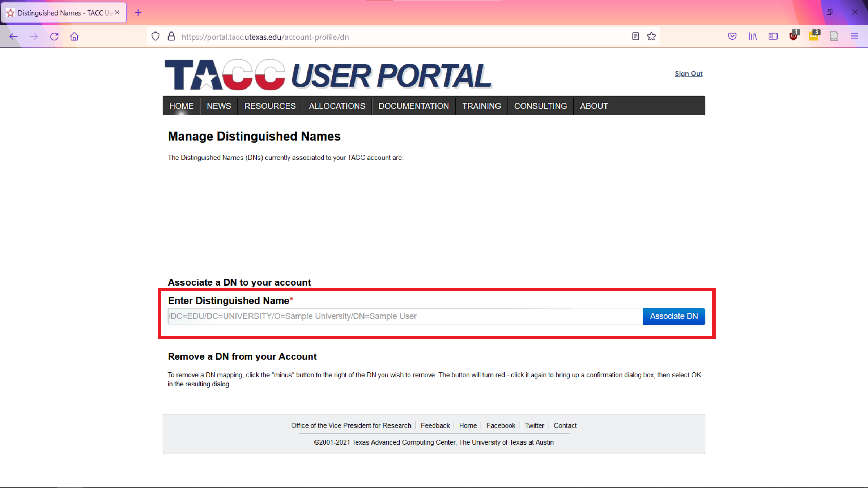Screen dimensions: 868x488
Task: Open the ABOUT navigation menu
Action: pyautogui.click(x=594, y=106)
